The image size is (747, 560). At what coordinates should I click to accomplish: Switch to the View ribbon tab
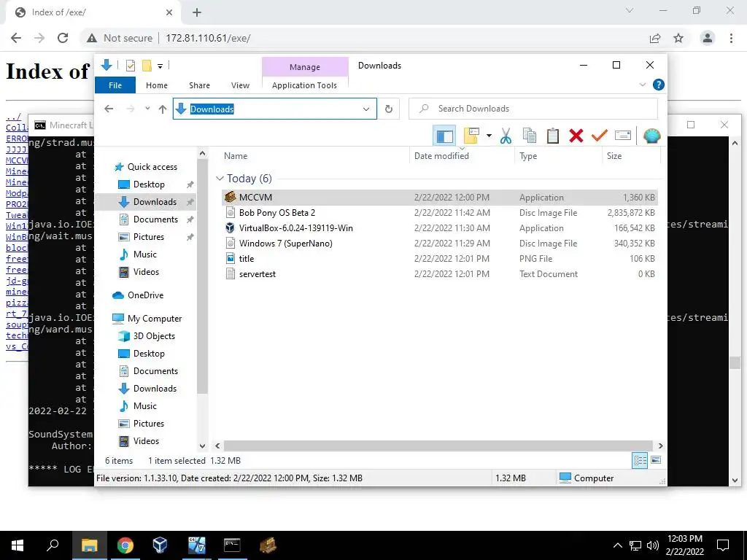tap(240, 85)
